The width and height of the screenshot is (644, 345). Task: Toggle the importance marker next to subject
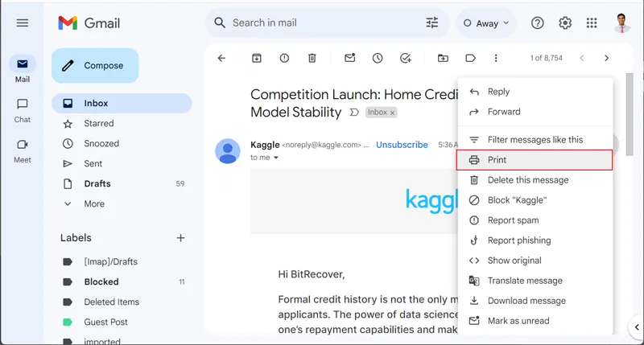tap(354, 113)
